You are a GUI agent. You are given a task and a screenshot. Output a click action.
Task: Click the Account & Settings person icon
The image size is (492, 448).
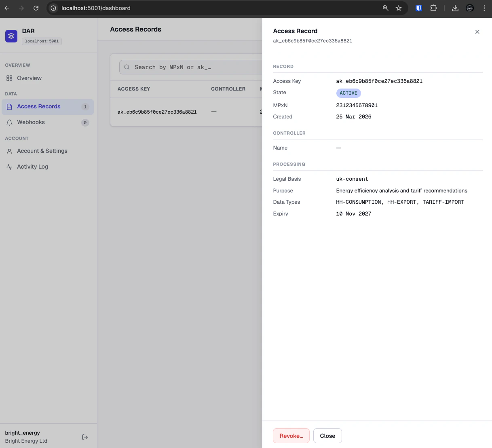coord(9,151)
